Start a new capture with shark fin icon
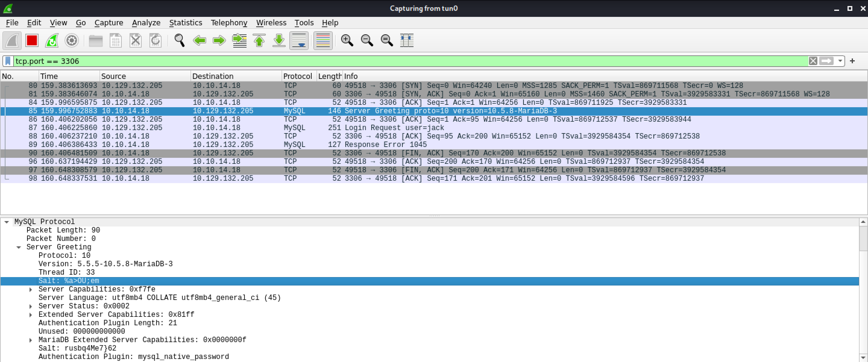This screenshot has height=362, width=868. click(12, 41)
